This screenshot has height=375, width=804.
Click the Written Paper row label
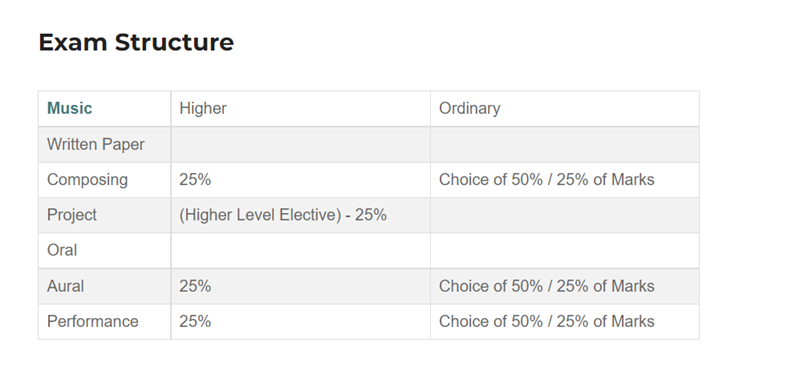tap(96, 145)
